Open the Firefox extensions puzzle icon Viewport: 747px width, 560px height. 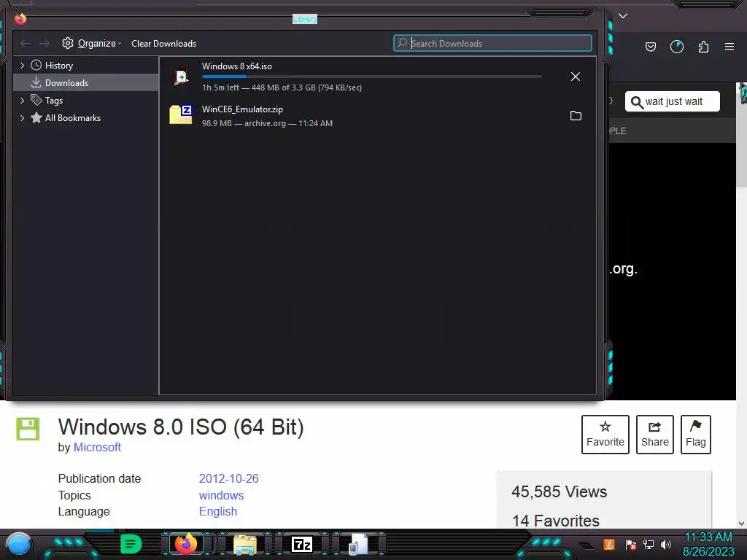pyautogui.click(x=703, y=47)
